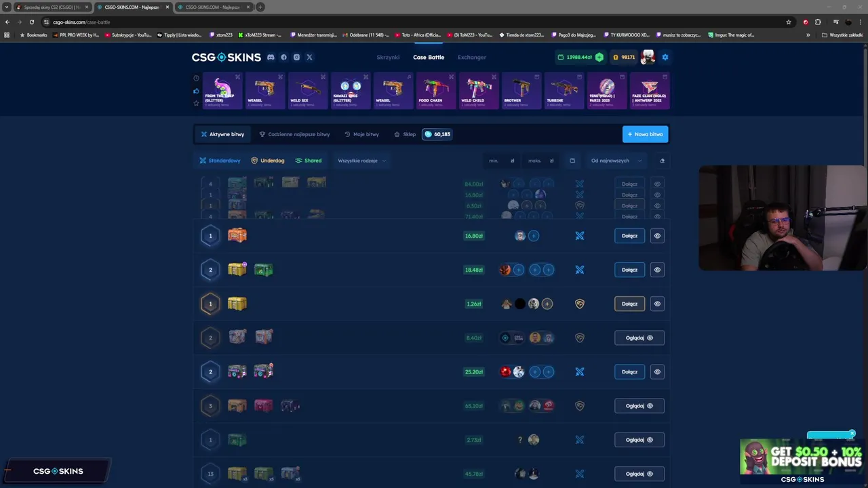Open the Sklep tab

[x=405, y=134]
